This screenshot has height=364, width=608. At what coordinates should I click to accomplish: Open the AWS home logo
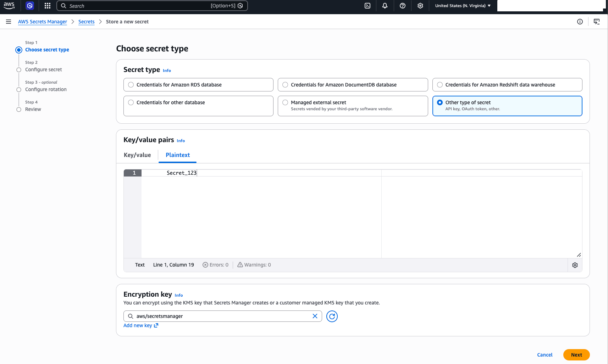[x=9, y=6]
